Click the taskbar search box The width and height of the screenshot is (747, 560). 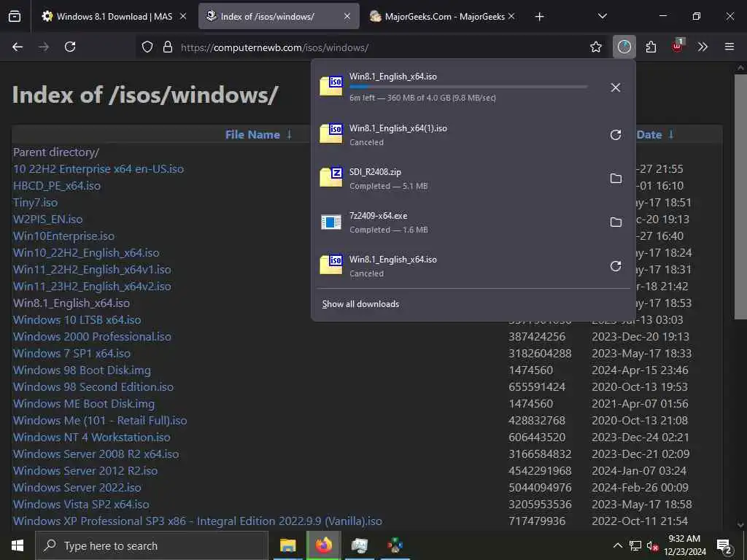click(x=152, y=545)
